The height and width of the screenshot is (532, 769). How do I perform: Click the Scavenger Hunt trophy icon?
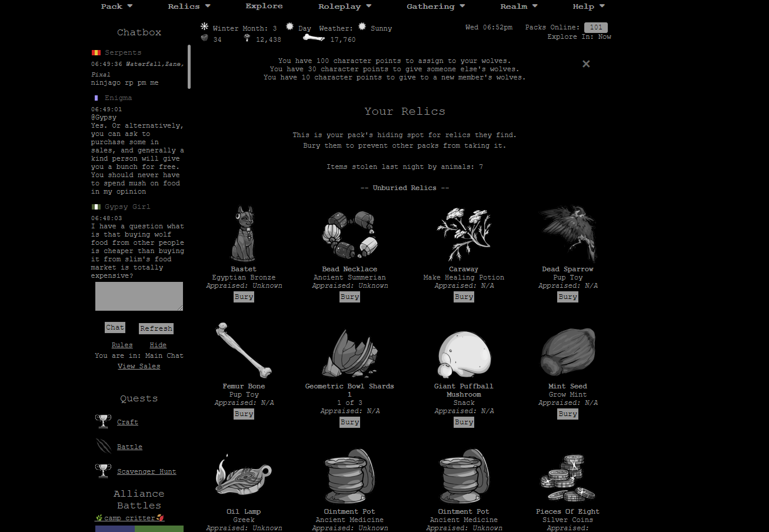[103, 471]
